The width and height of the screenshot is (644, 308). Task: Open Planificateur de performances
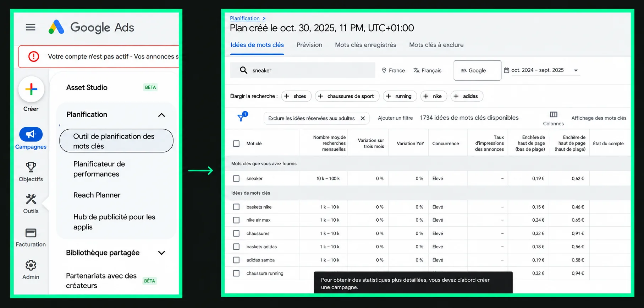[99, 169]
